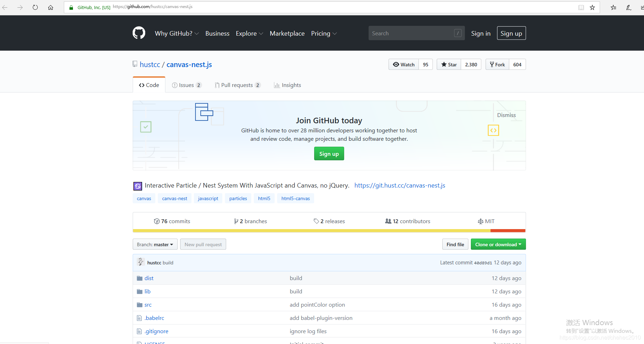
Task: Select the canvas topic tag
Action: [x=144, y=198]
